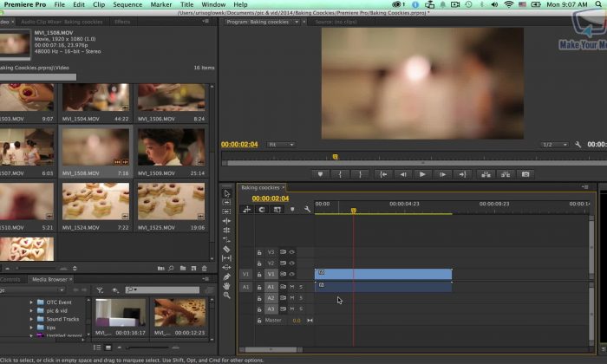
Task: Mute audio track A1
Action: tap(292, 286)
